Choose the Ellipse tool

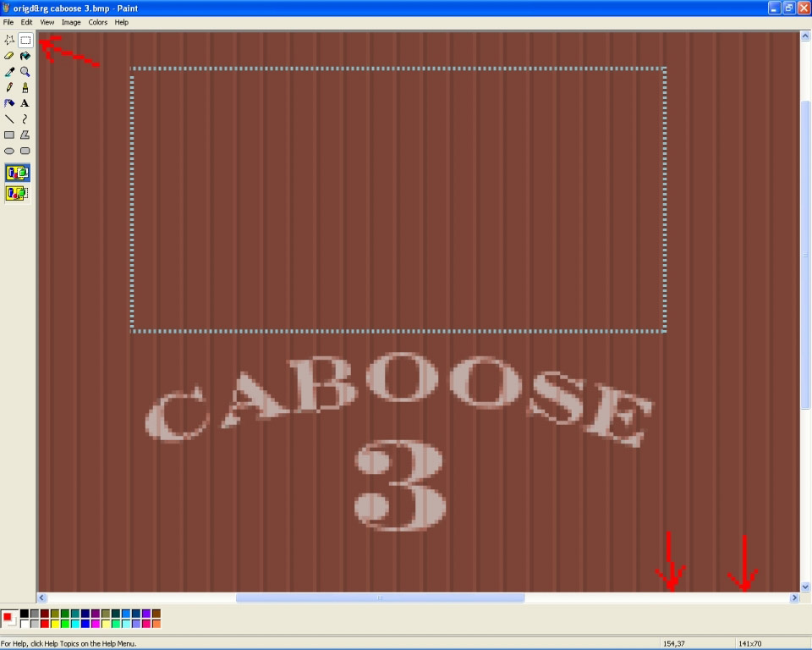(9, 151)
